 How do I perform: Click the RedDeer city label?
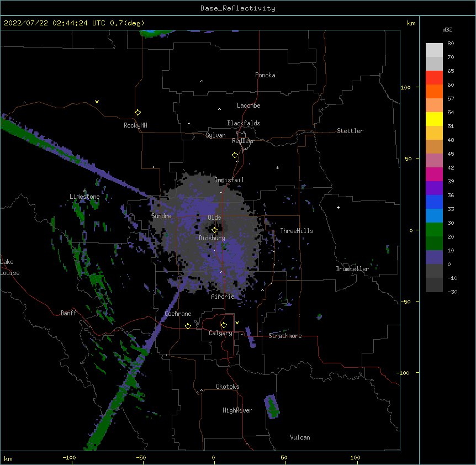coord(243,141)
